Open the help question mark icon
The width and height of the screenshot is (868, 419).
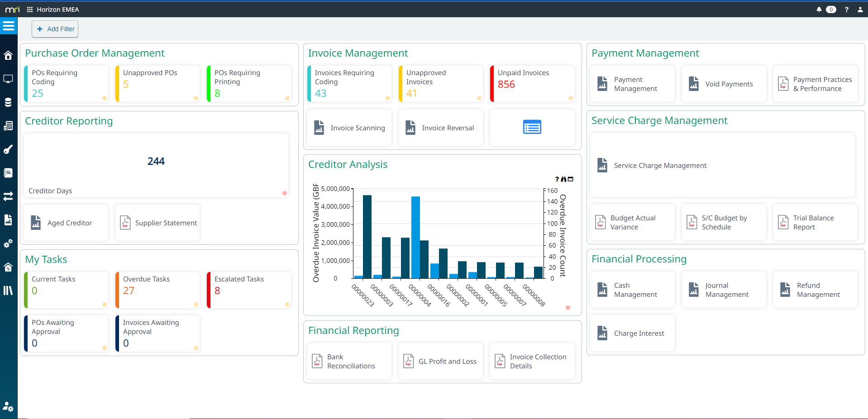pos(846,9)
